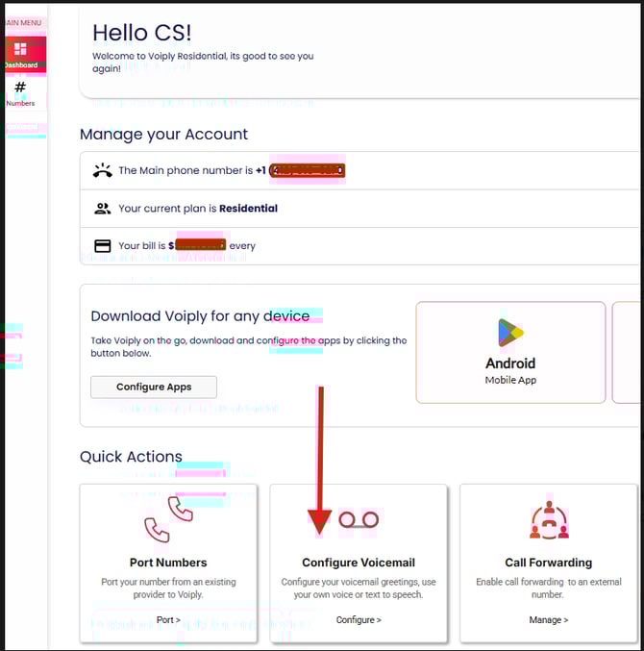This screenshot has width=644, height=651.
Task: Click the Google Play icon on Android card
Action: click(510, 333)
